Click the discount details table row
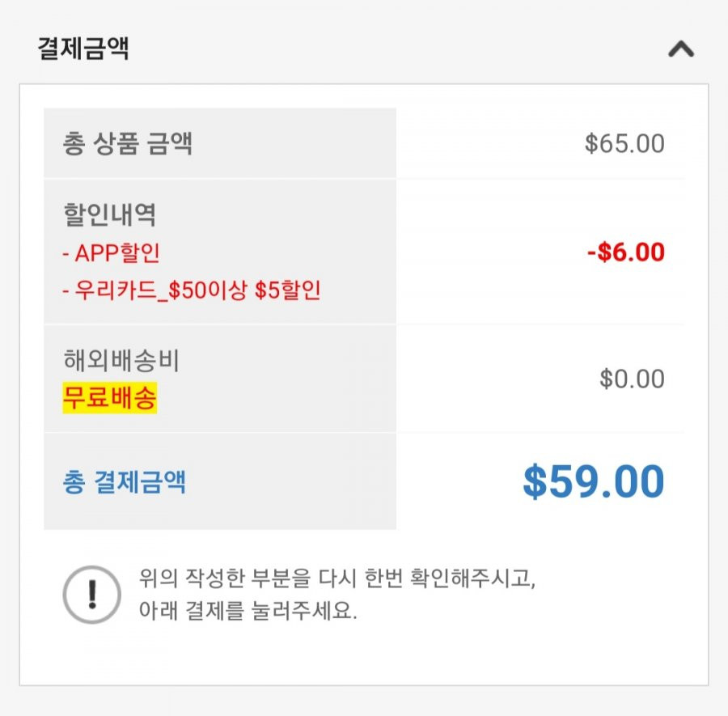 pyautogui.click(x=364, y=252)
